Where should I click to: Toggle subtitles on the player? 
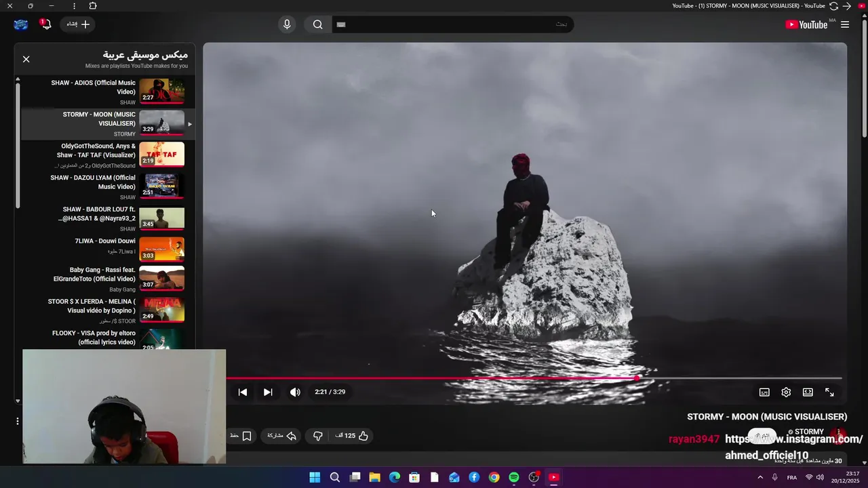(x=764, y=392)
